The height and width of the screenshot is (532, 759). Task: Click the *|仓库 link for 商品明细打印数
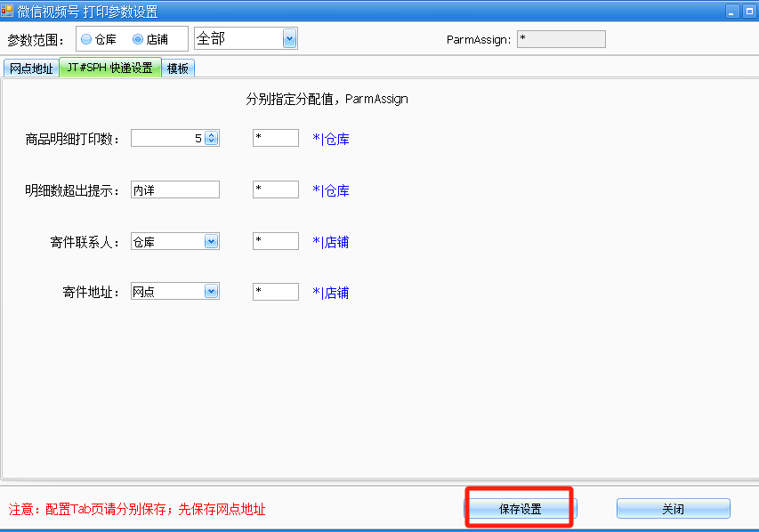pos(331,140)
